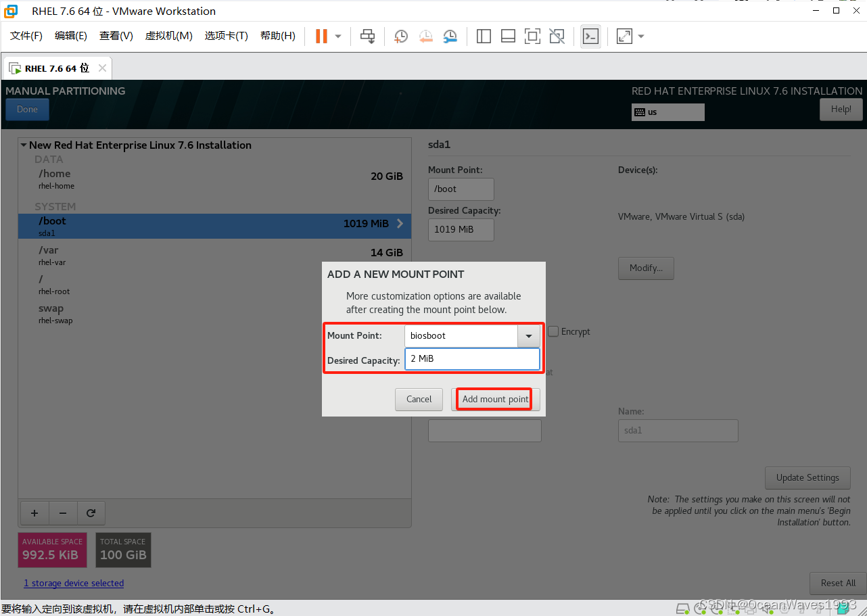Open the 1 storage device selected link
The width and height of the screenshot is (867, 616).
74,583
